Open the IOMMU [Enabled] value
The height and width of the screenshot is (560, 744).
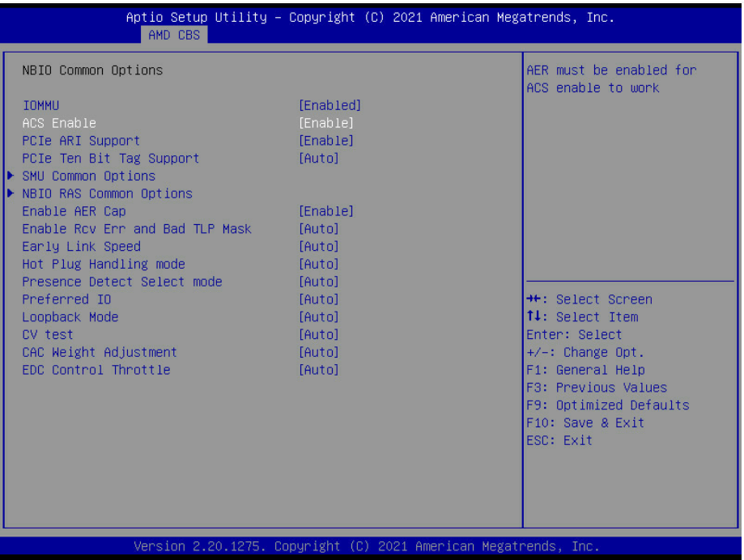pyautogui.click(x=329, y=105)
